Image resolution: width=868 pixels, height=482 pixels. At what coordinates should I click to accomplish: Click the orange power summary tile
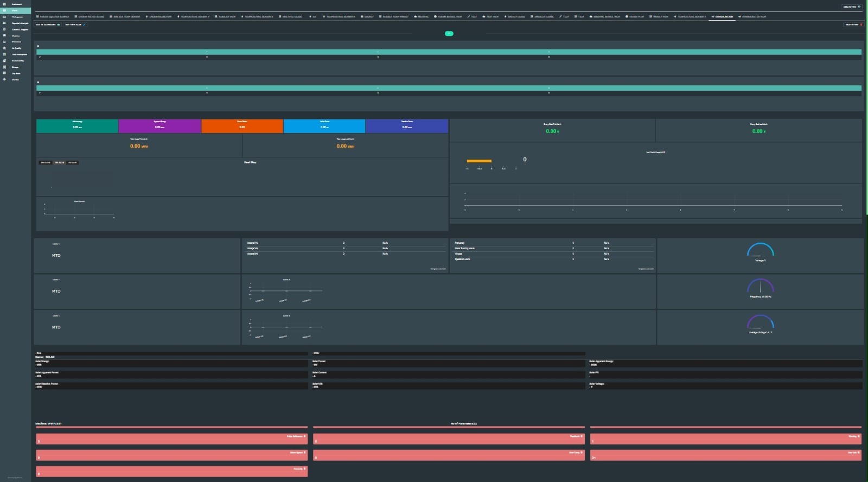242,126
